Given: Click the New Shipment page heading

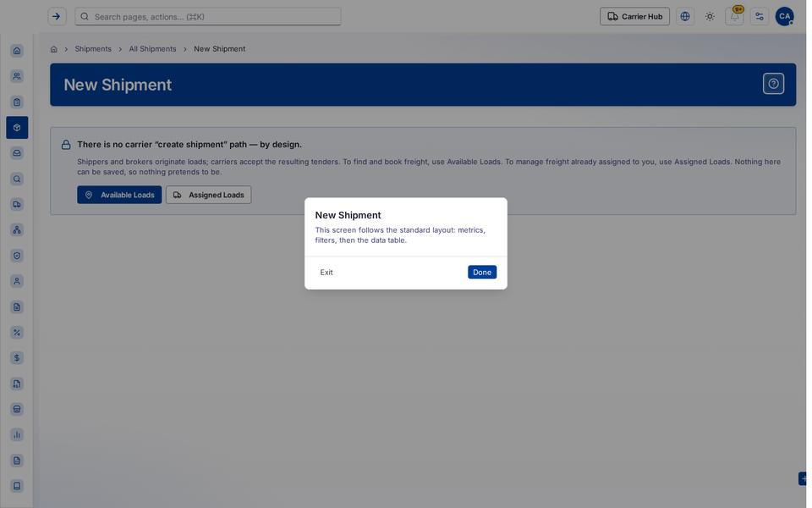Looking at the screenshot, I should click(118, 85).
